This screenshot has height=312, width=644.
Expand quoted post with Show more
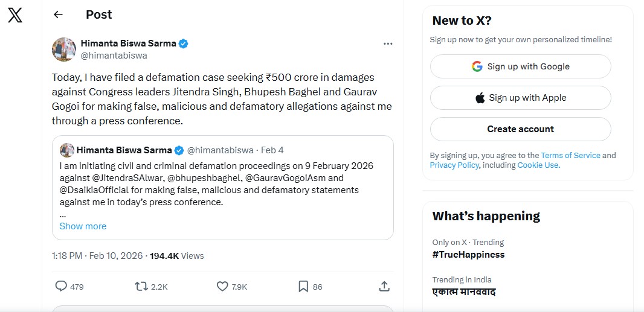pos(83,226)
